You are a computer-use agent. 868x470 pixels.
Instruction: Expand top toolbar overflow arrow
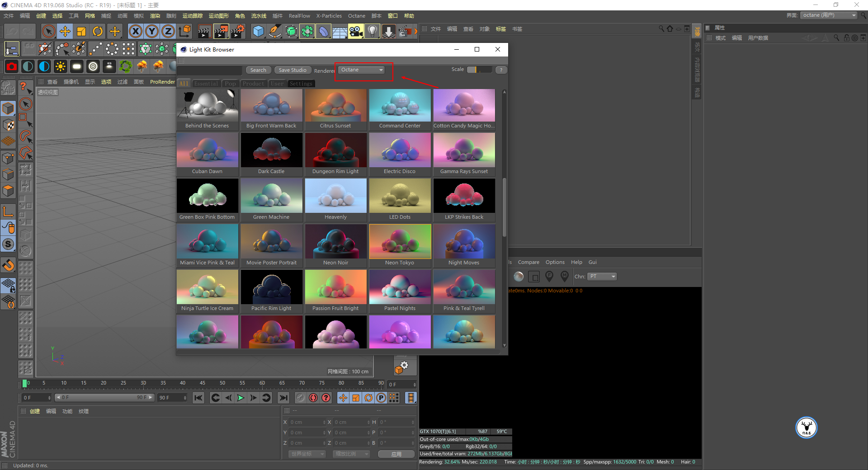click(x=416, y=32)
